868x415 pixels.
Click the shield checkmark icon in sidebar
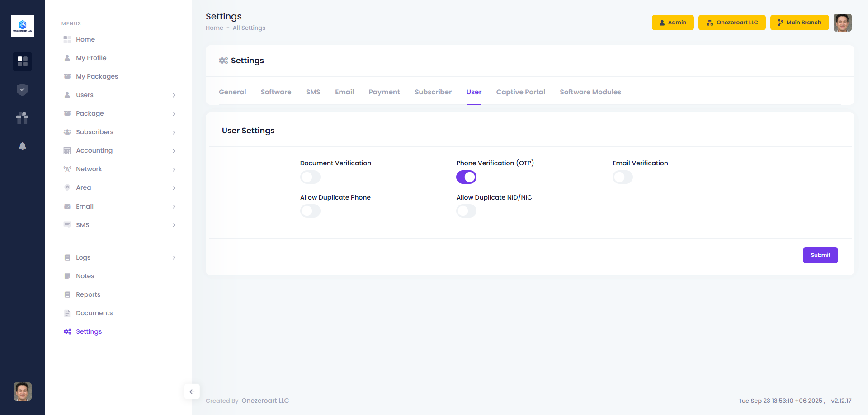pyautogui.click(x=22, y=90)
